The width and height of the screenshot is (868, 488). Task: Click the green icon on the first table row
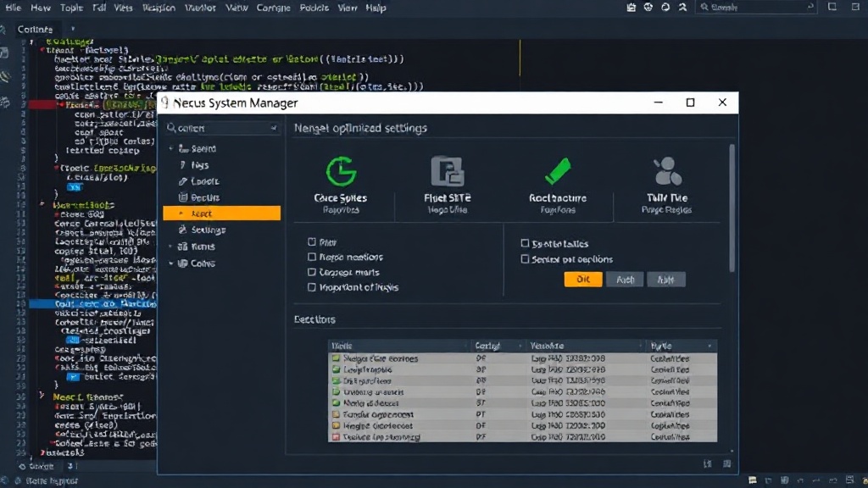click(336, 358)
